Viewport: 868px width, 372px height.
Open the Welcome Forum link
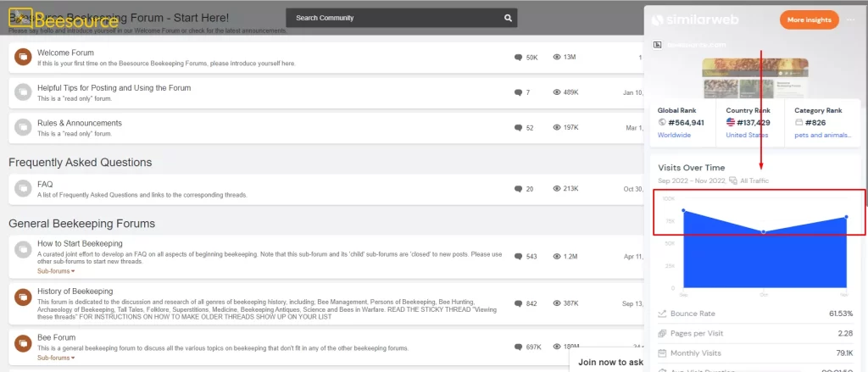pos(65,53)
